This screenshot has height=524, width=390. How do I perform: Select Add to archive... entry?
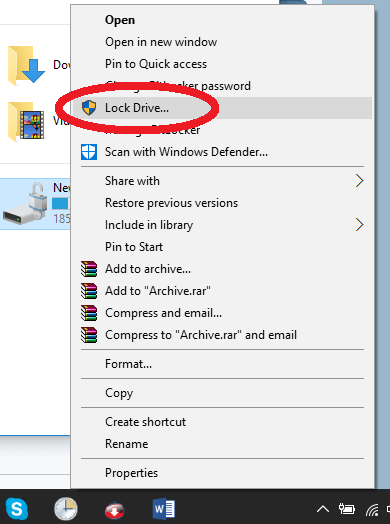click(222, 269)
